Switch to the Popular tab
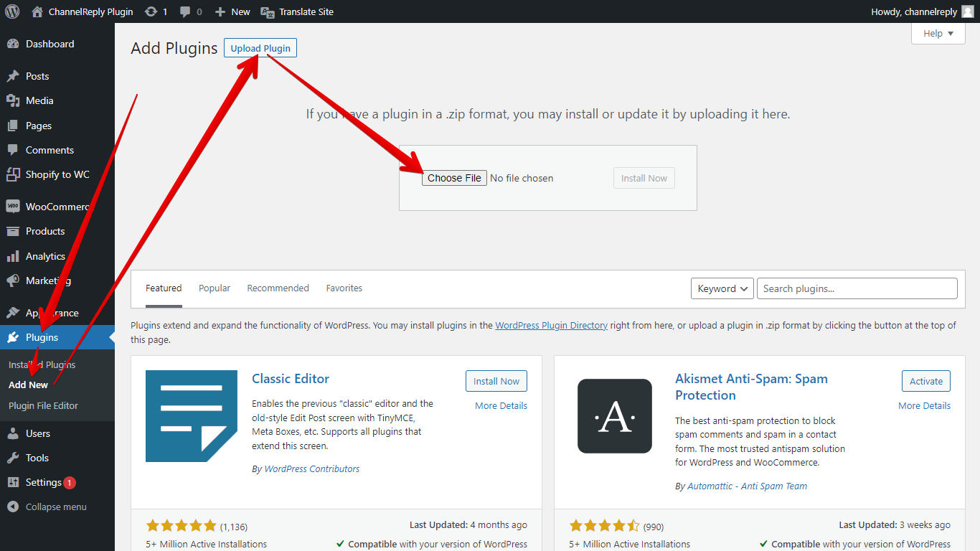 coord(215,288)
